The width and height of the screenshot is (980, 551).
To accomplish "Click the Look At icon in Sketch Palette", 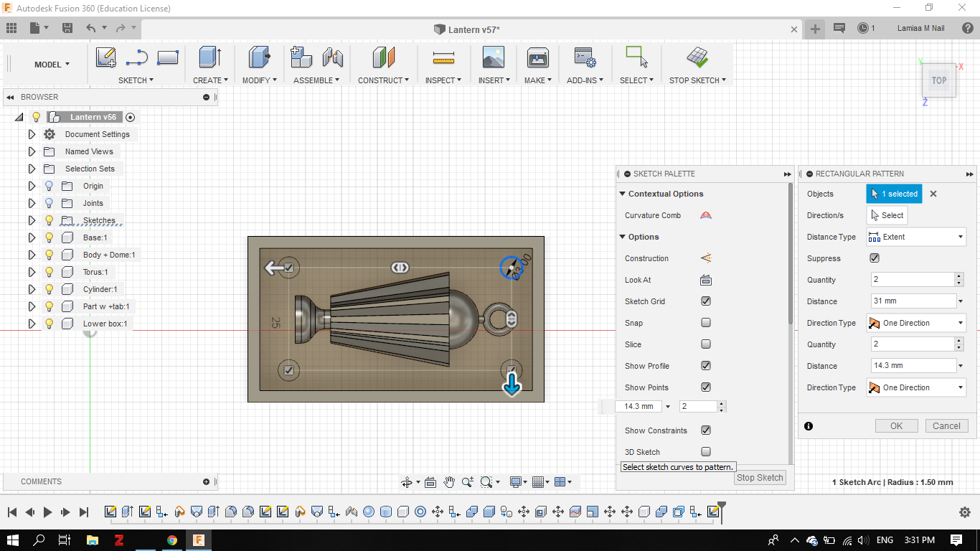I will pos(706,280).
